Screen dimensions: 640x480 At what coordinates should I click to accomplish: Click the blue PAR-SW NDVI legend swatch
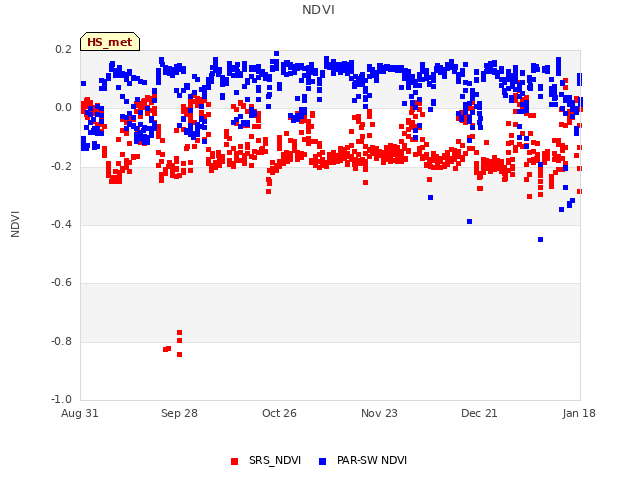coord(322,461)
